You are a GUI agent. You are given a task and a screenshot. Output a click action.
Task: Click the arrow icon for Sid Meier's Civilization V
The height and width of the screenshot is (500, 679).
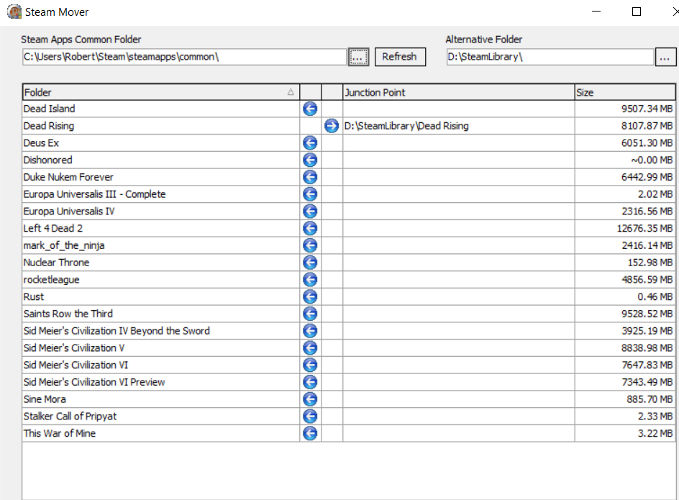coord(310,348)
